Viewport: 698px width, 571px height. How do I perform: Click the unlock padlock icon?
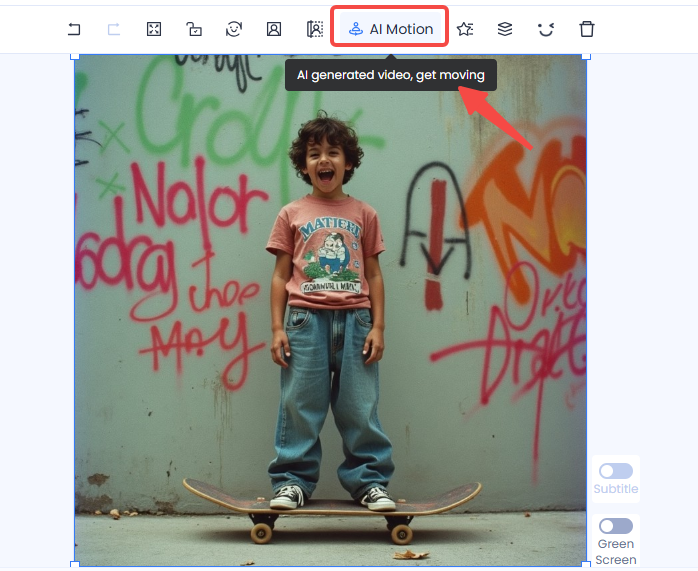(x=194, y=29)
